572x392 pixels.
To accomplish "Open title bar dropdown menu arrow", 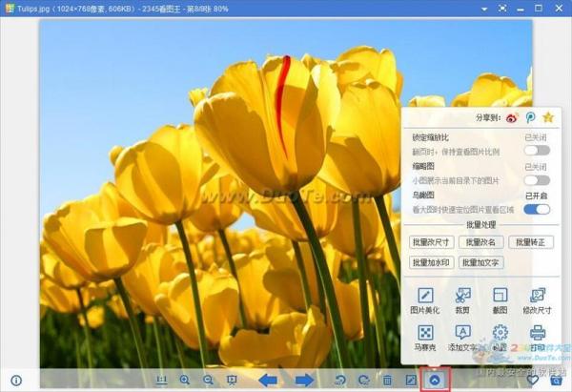I will [x=484, y=9].
